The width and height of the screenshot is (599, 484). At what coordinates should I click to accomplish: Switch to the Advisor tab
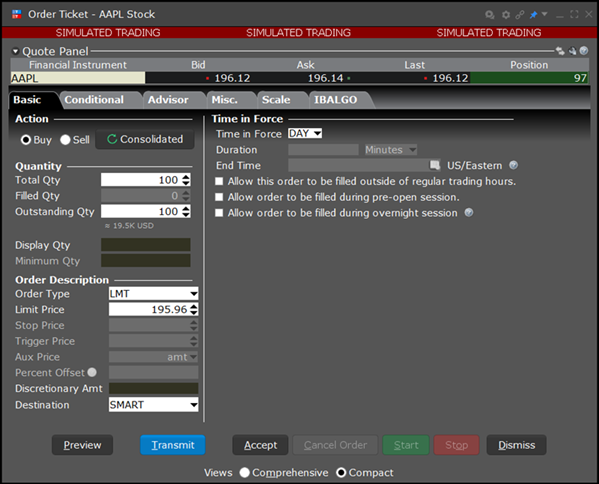click(168, 100)
